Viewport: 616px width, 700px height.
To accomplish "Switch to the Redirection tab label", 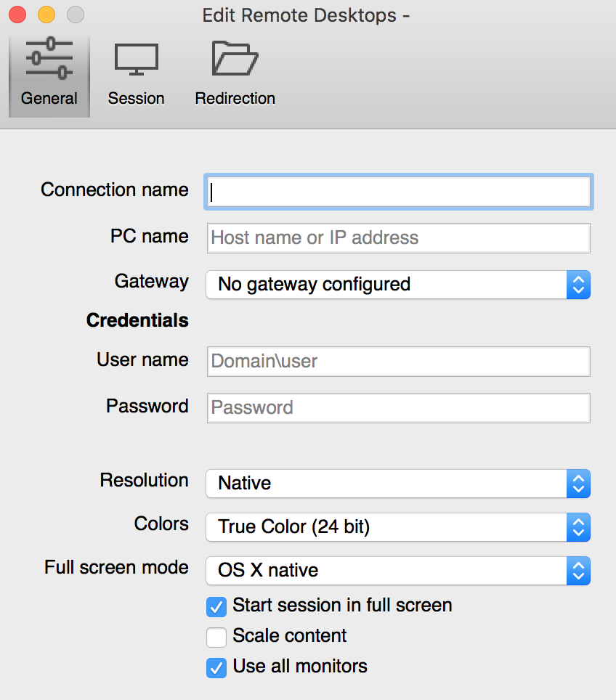I will [235, 99].
